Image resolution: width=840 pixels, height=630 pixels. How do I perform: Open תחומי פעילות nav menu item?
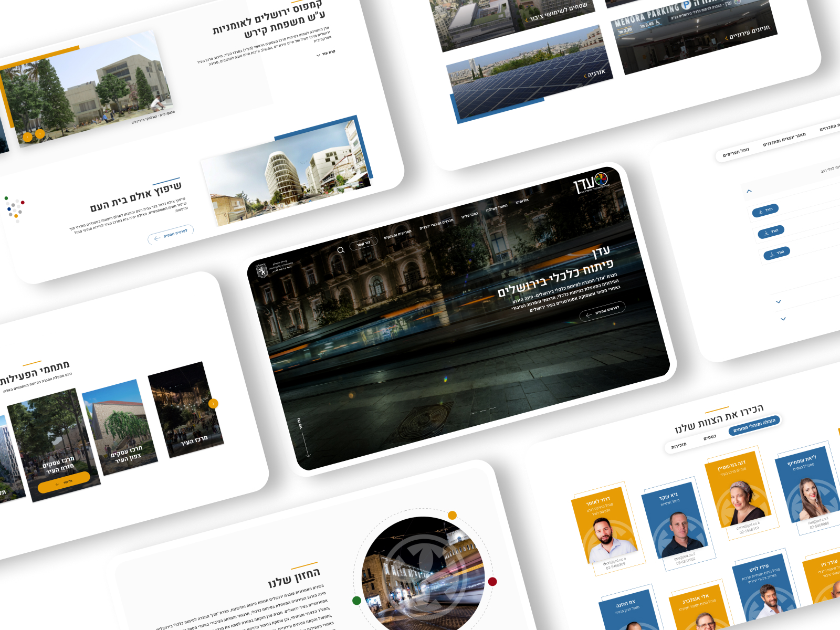(497, 208)
